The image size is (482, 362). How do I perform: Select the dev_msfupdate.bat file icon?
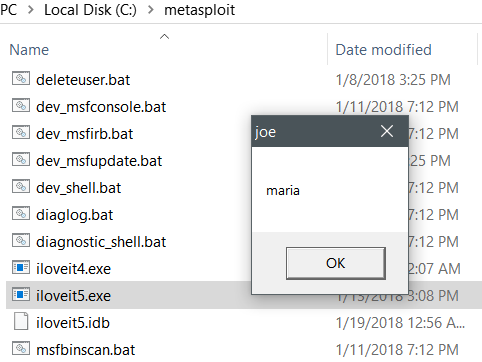point(21,160)
